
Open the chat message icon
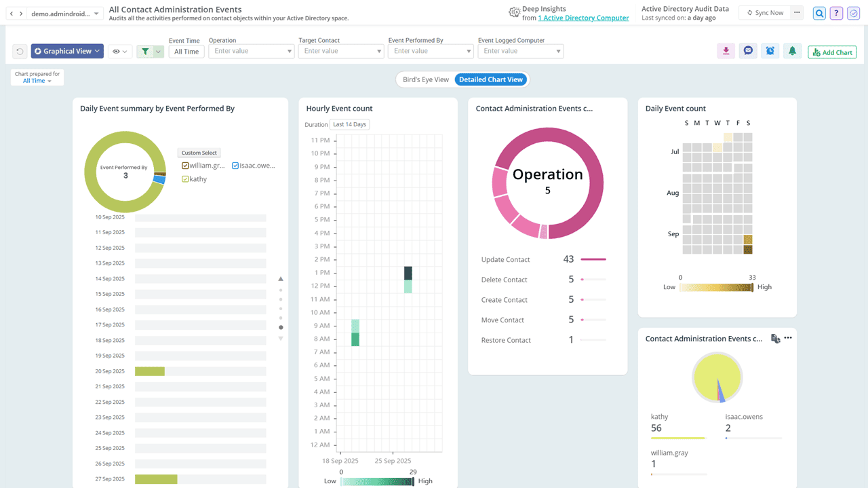pos(748,51)
